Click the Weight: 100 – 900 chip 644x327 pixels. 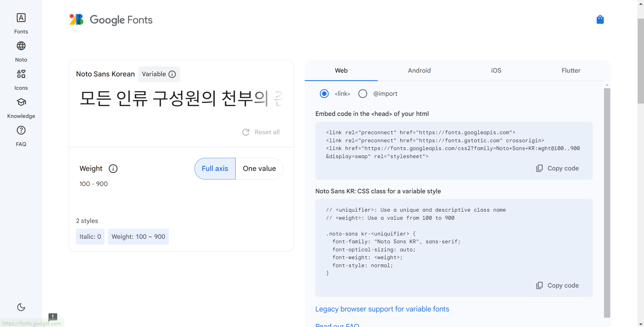138,237
